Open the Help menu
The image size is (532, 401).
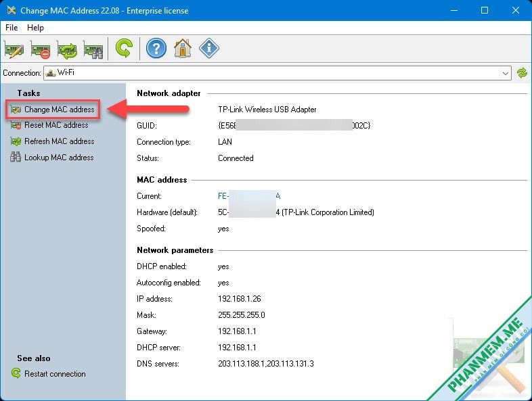coord(35,28)
